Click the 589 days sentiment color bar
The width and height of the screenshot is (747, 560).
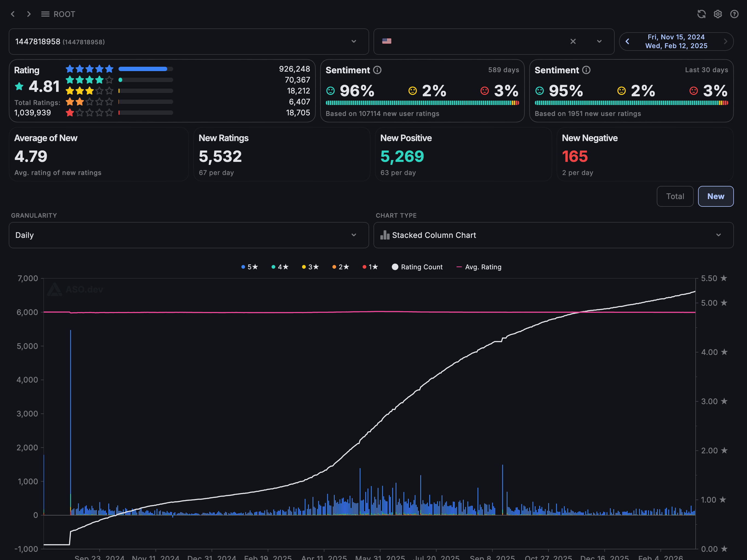(x=422, y=103)
